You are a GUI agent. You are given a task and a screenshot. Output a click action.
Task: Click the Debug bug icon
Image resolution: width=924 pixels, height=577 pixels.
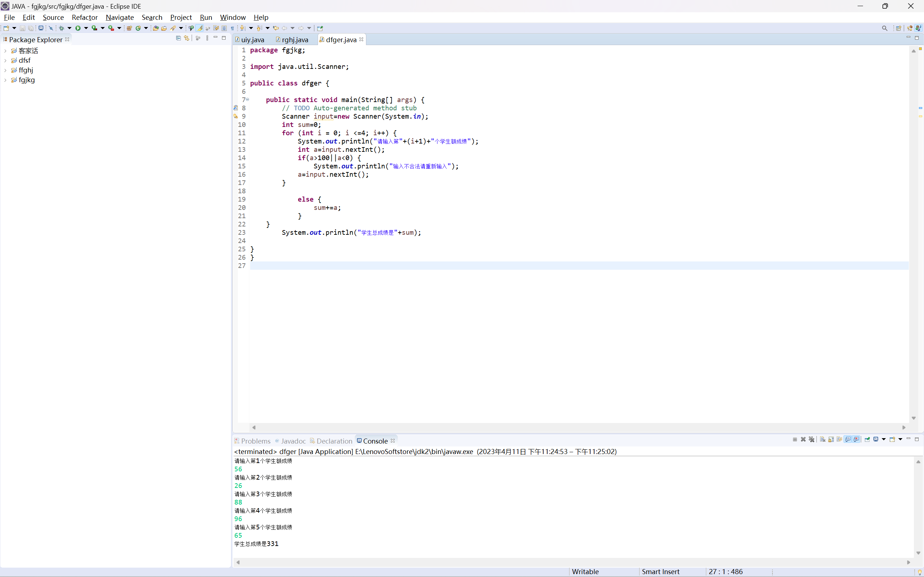pos(61,28)
